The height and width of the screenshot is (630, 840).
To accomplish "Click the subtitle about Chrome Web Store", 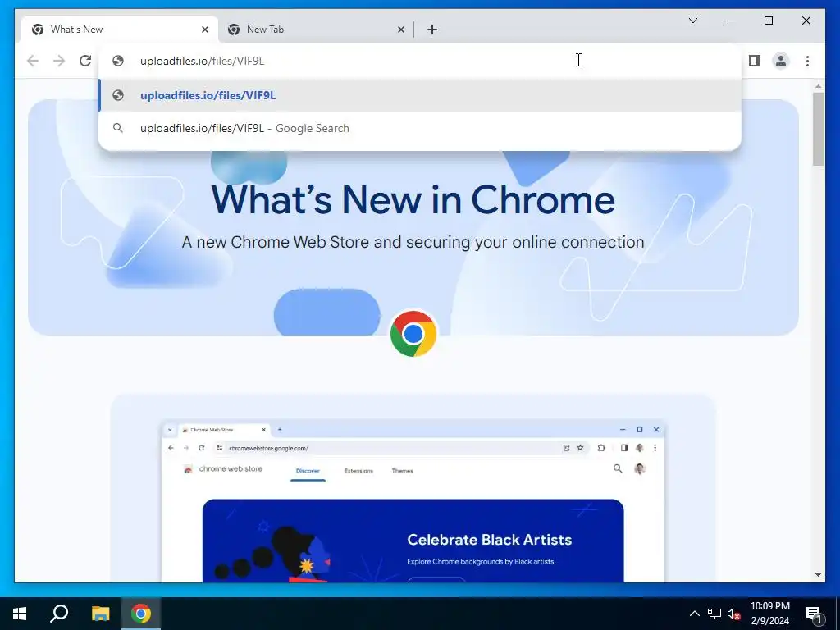I will pos(413,242).
